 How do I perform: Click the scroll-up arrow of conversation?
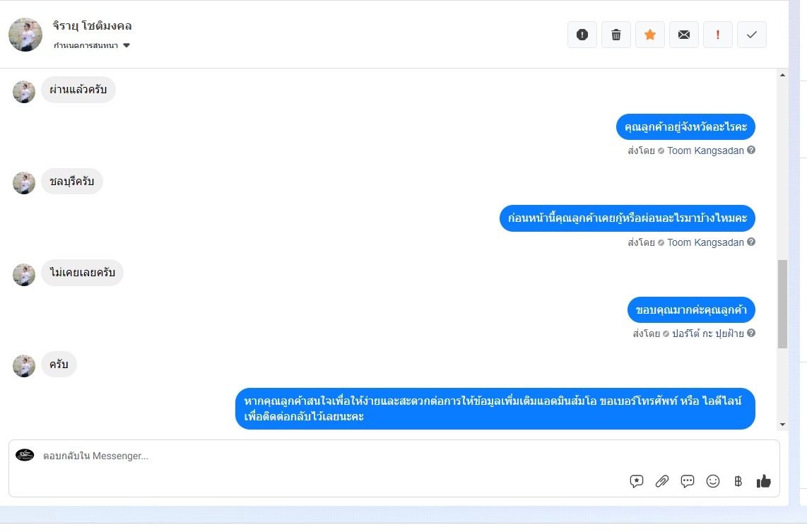(782, 75)
